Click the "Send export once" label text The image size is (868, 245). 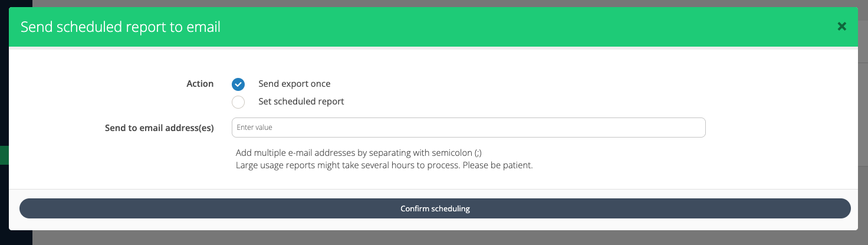tap(294, 84)
